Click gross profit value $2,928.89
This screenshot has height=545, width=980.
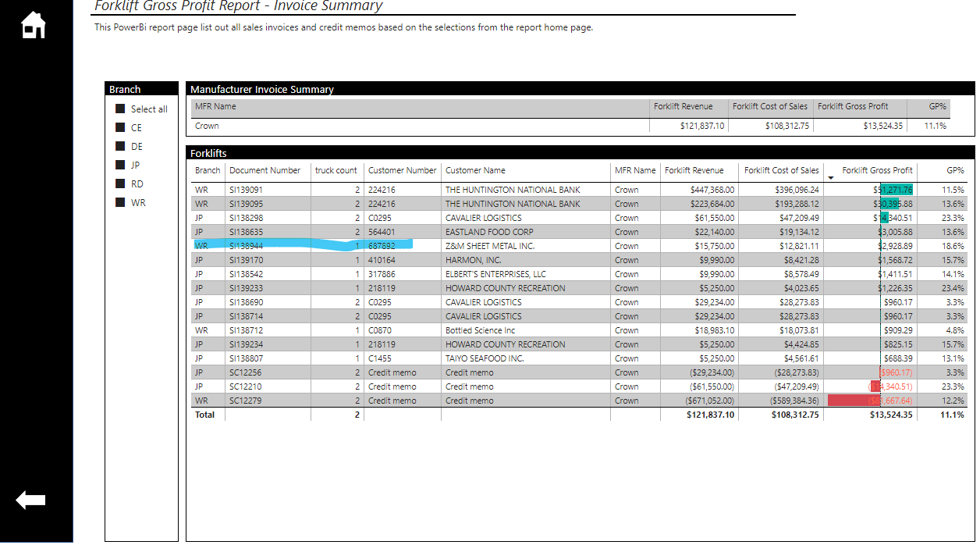coord(895,246)
